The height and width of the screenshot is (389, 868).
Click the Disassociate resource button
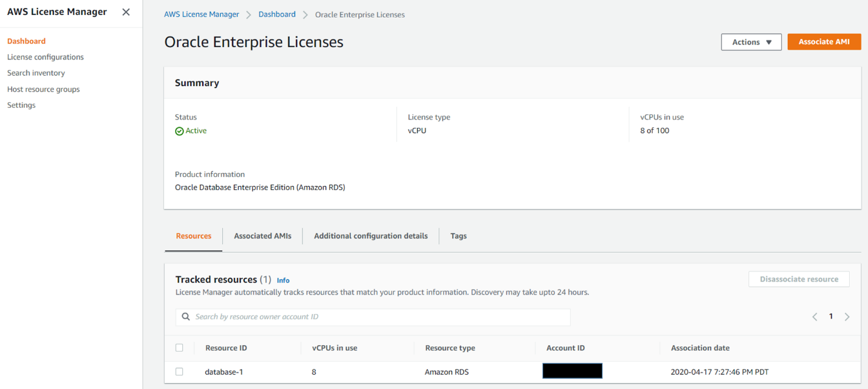(x=799, y=279)
